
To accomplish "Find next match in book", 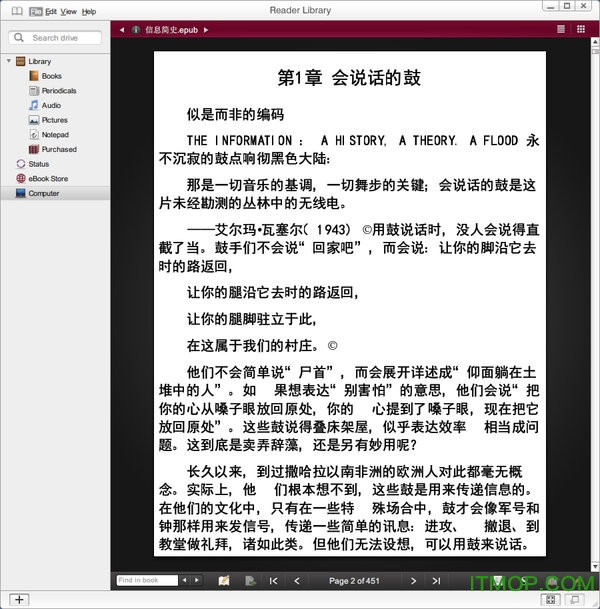I will pyautogui.click(x=197, y=580).
